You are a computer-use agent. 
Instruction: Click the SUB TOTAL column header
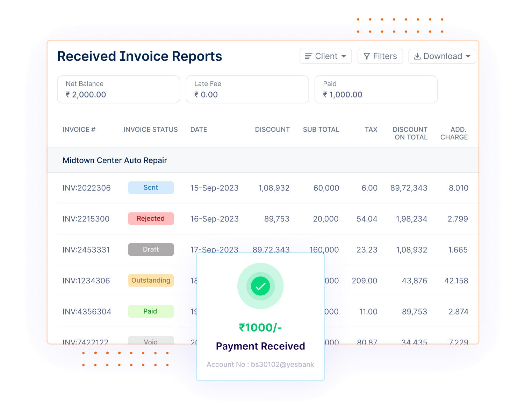pyautogui.click(x=321, y=130)
